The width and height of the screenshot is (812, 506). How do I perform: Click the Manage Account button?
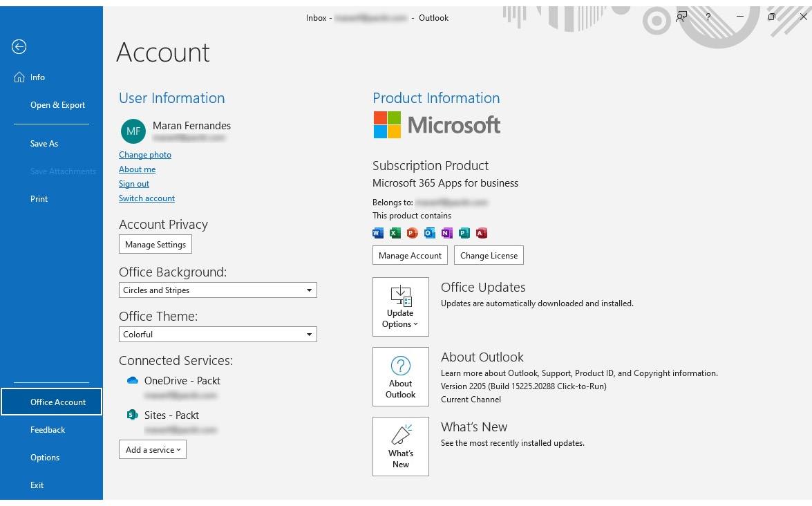tap(410, 255)
